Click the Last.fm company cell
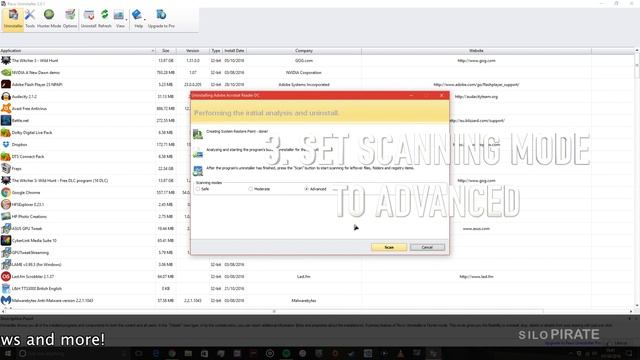 tap(304, 276)
